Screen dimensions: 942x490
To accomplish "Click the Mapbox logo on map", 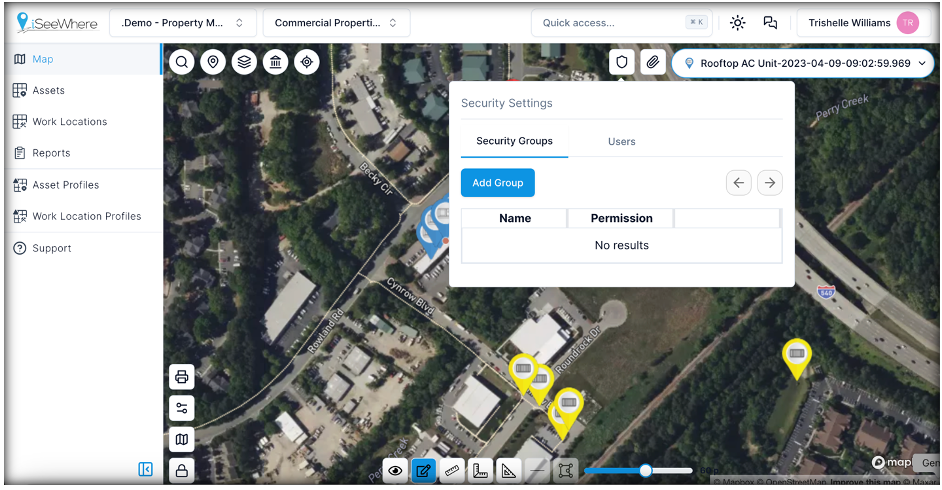I will pyautogui.click(x=892, y=462).
